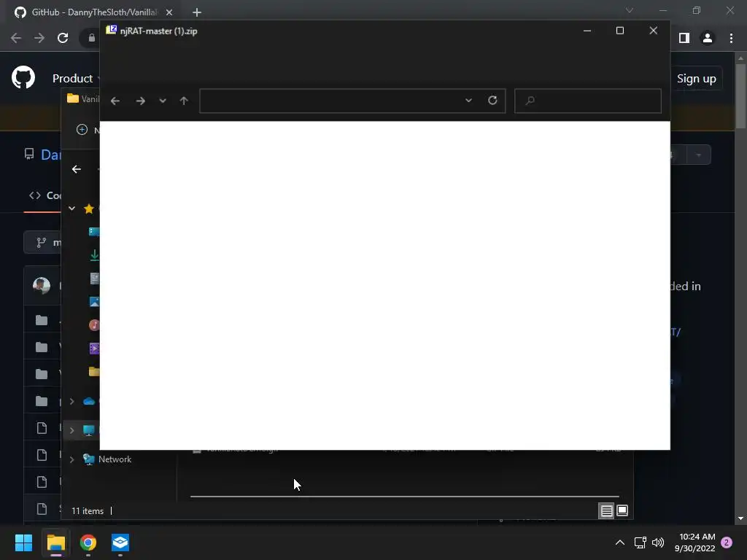Click the GitHub logo
Image resolution: width=747 pixels, height=560 pixels.
click(23, 77)
